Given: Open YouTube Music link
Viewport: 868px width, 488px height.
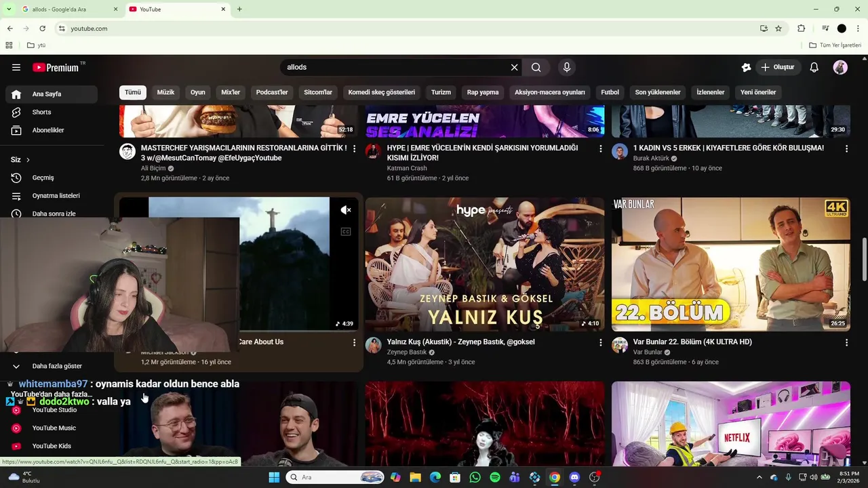Looking at the screenshot, I should point(52,428).
